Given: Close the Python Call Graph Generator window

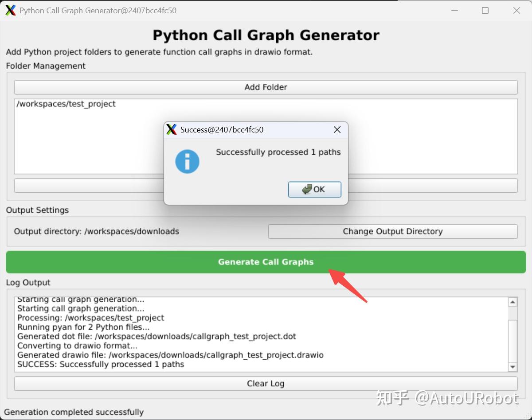Looking at the screenshot, I should (x=516, y=10).
